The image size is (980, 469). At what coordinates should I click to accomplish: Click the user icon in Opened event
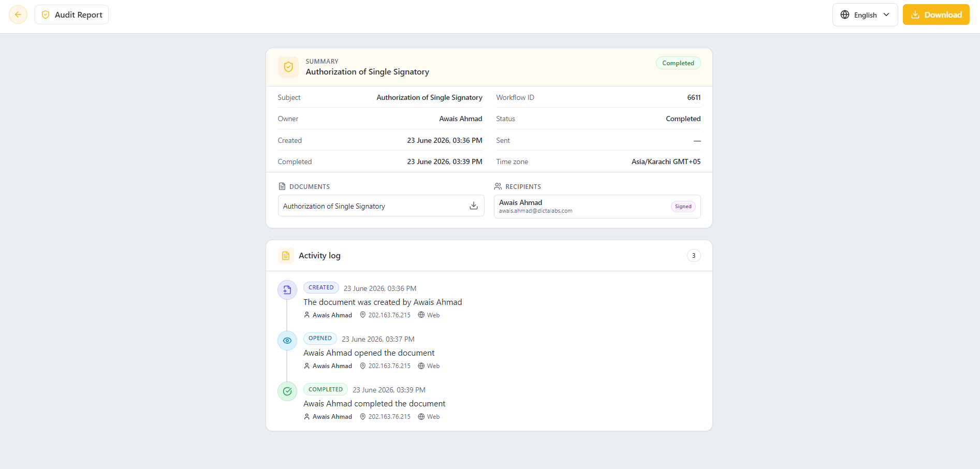pyautogui.click(x=307, y=365)
